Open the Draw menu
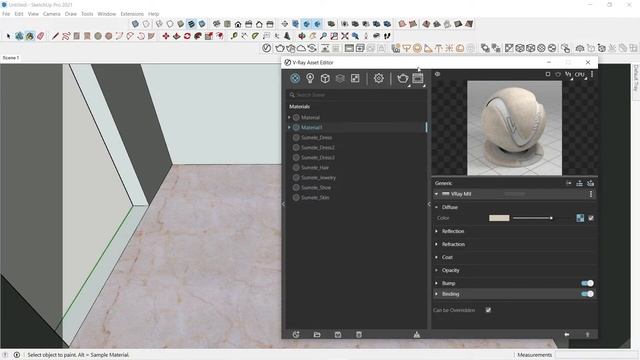640x360 pixels. coord(71,14)
